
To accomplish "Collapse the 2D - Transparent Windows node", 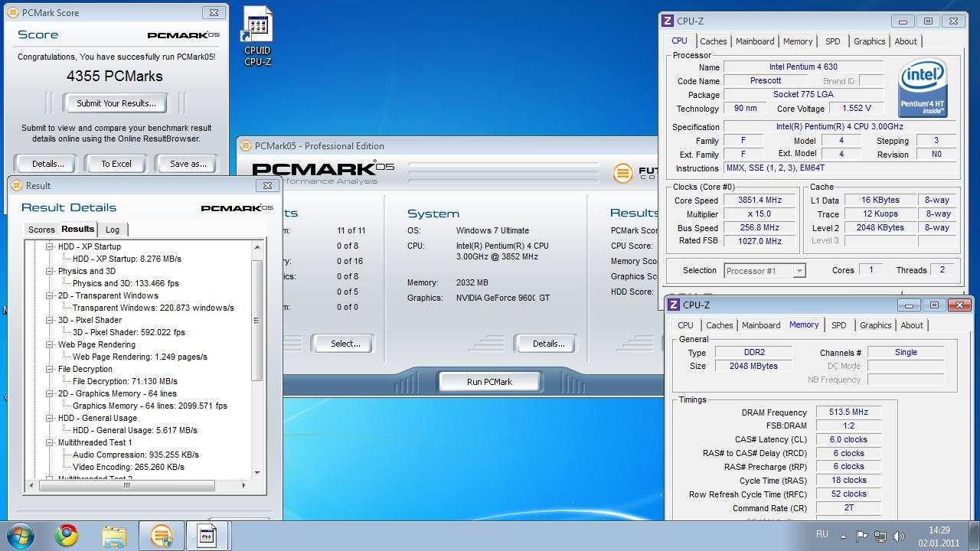I will [x=49, y=295].
